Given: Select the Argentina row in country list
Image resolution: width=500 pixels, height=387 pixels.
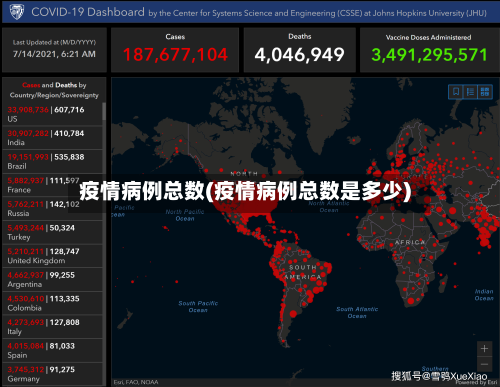Looking at the screenshot, I should (x=52, y=280).
